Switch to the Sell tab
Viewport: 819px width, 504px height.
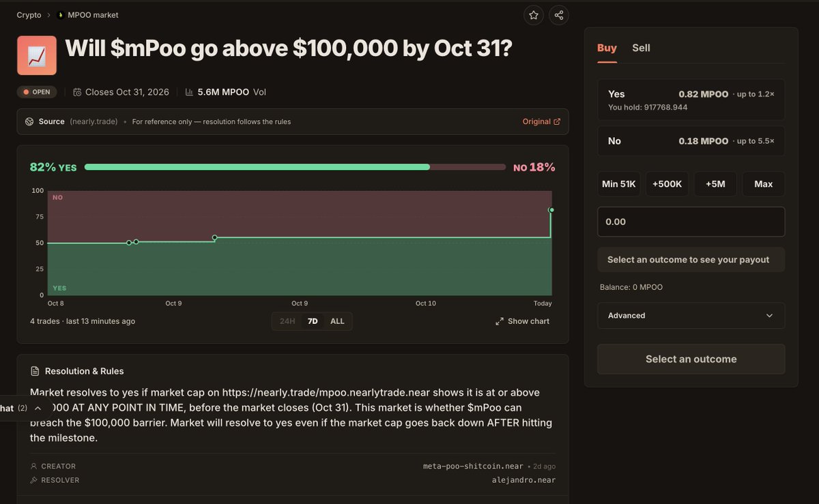tap(641, 48)
